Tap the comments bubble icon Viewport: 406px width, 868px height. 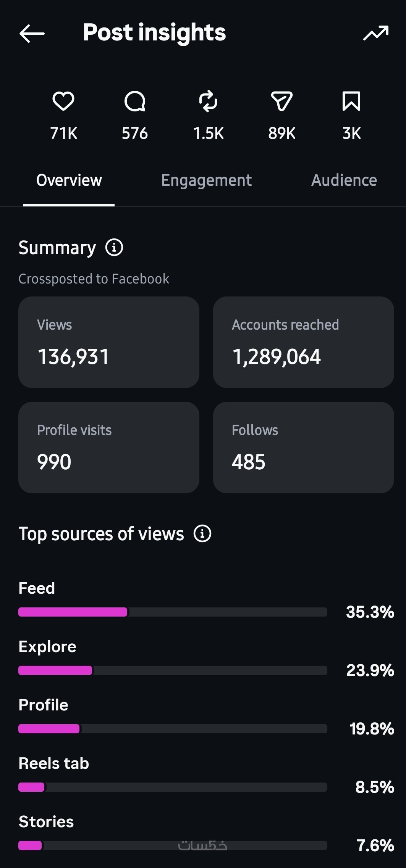pos(135,101)
